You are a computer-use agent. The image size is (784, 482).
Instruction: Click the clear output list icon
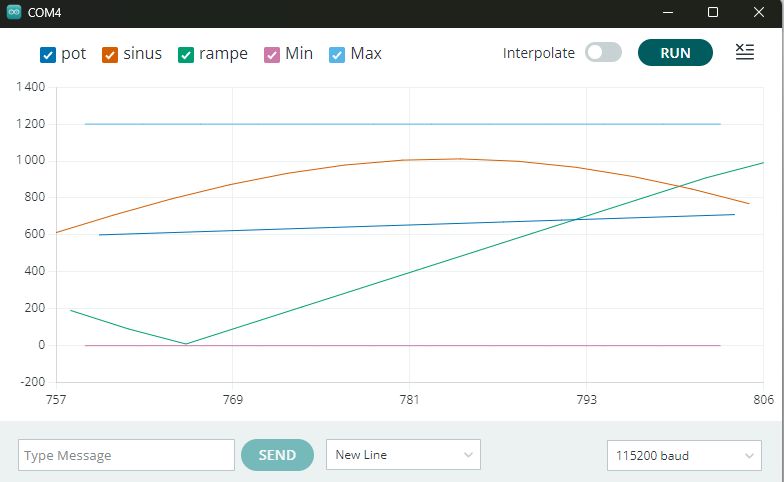[x=744, y=53]
